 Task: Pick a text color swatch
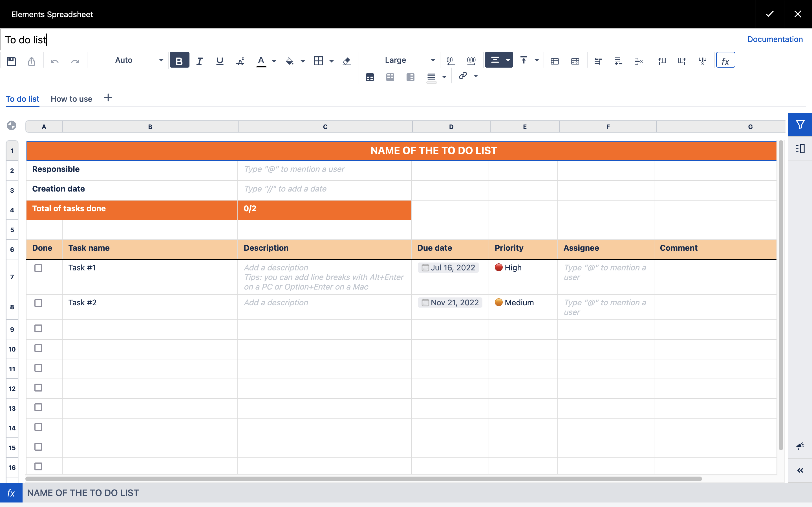click(261, 61)
